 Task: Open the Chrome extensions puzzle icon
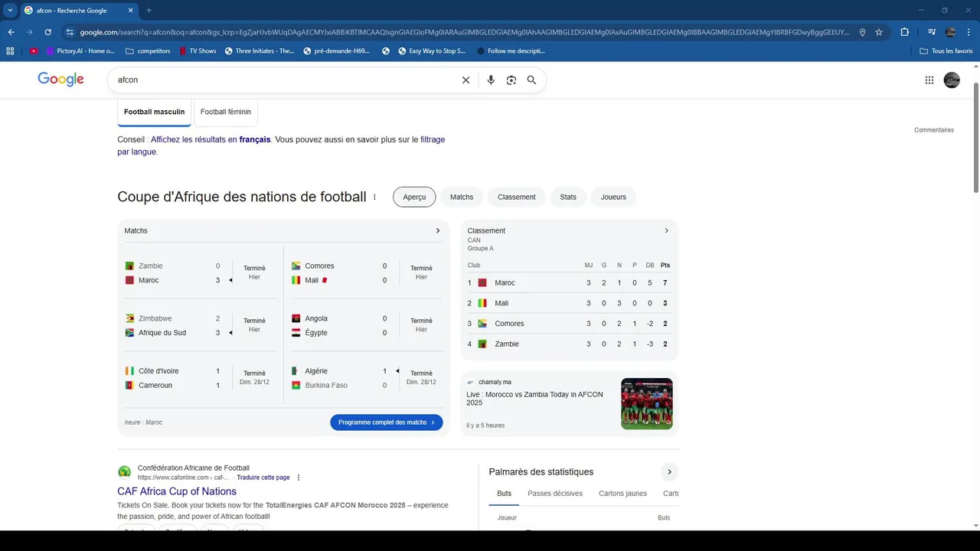click(x=904, y=32)
